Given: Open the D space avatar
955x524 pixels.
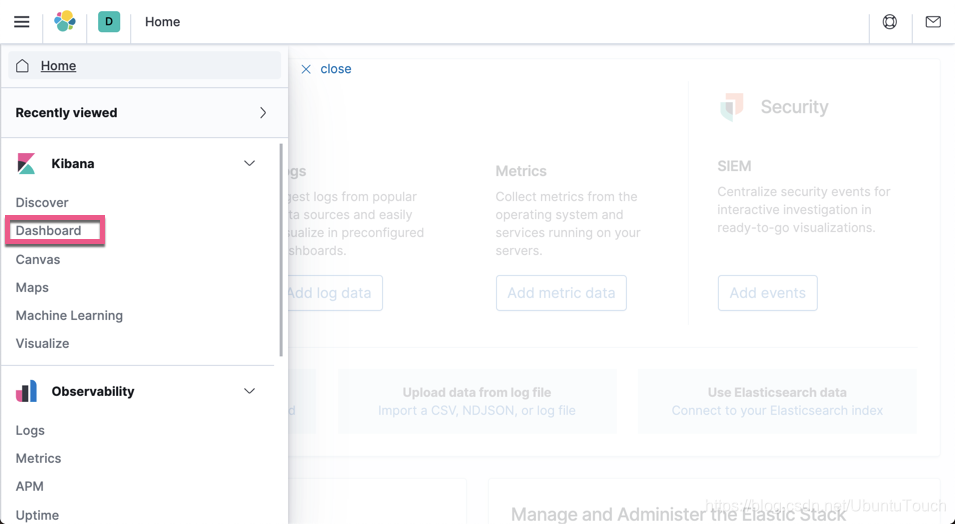Looking at the screenshot, I should point(109,21).
